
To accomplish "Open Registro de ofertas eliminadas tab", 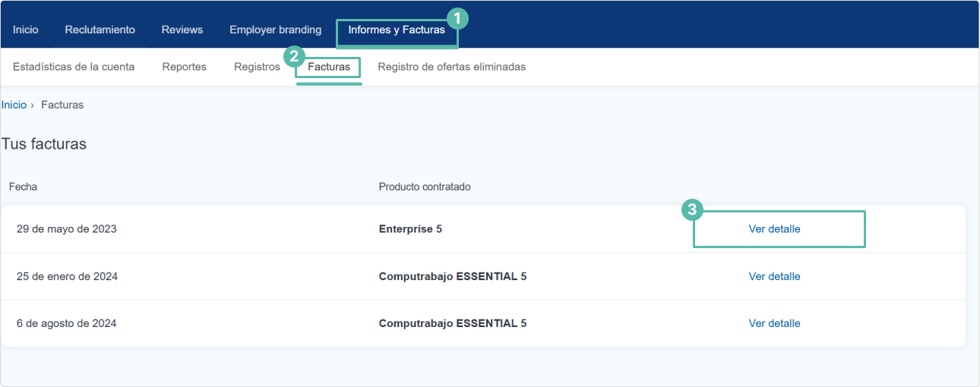I will click(x=451, y=67).
